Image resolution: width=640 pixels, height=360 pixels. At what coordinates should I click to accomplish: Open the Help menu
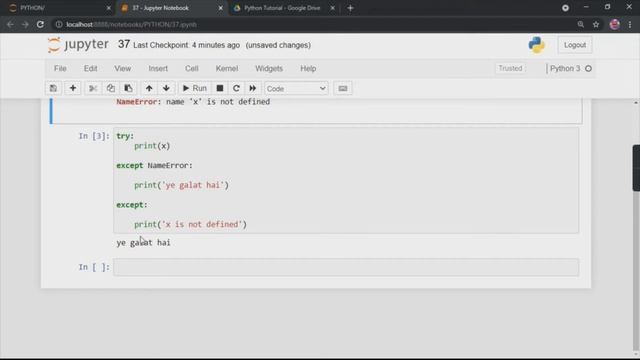(x=308, y=69)
